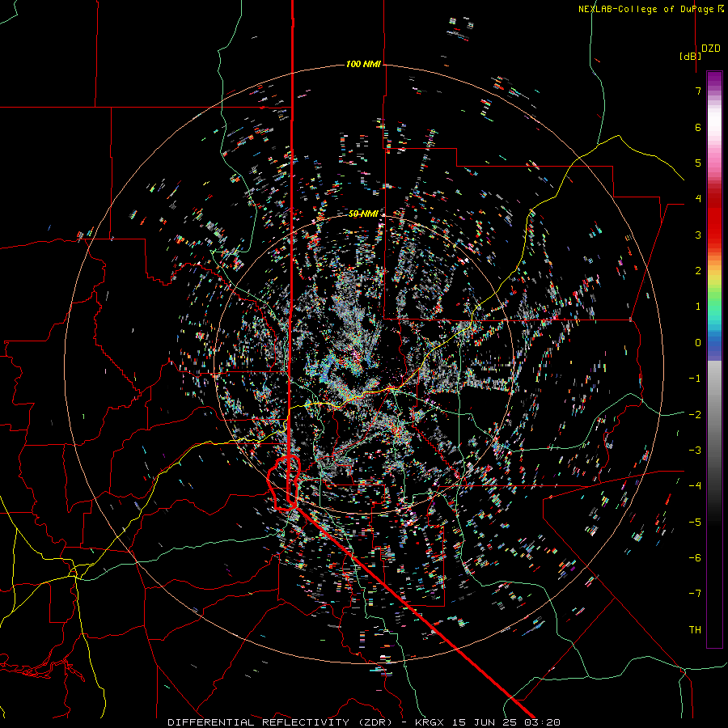Click the -4 value on the color scale
The width and height of the screenshot is (728, 728).
click(695, 486)
